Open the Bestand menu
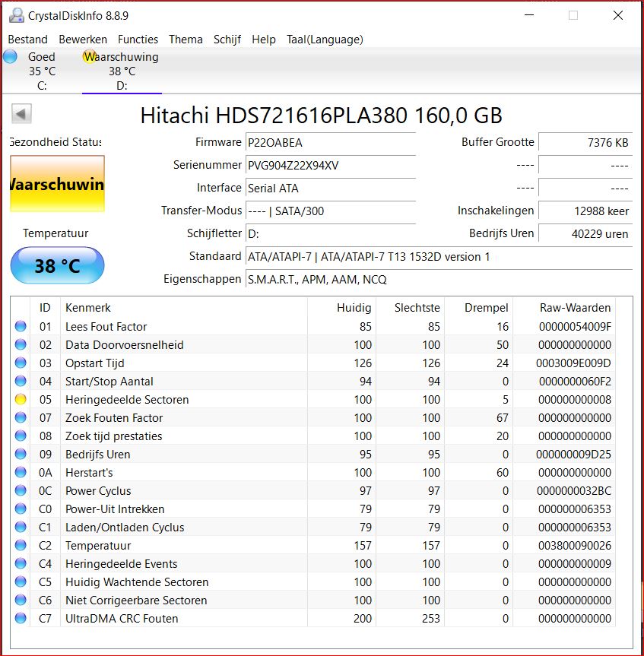Image resolution: width=644 pixels, height=656 pixels. [27, 40]
